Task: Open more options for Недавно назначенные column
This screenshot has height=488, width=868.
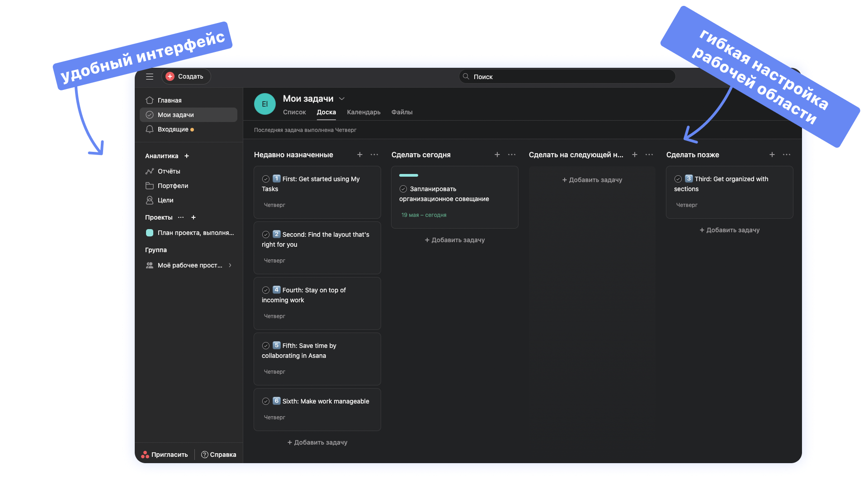Action: (374, 155)
